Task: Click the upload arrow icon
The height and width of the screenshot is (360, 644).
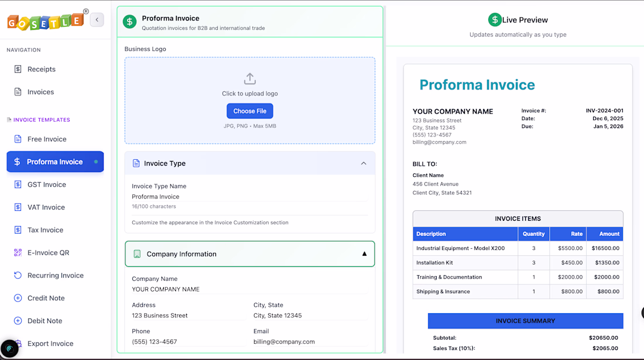Action: point(250,78)
